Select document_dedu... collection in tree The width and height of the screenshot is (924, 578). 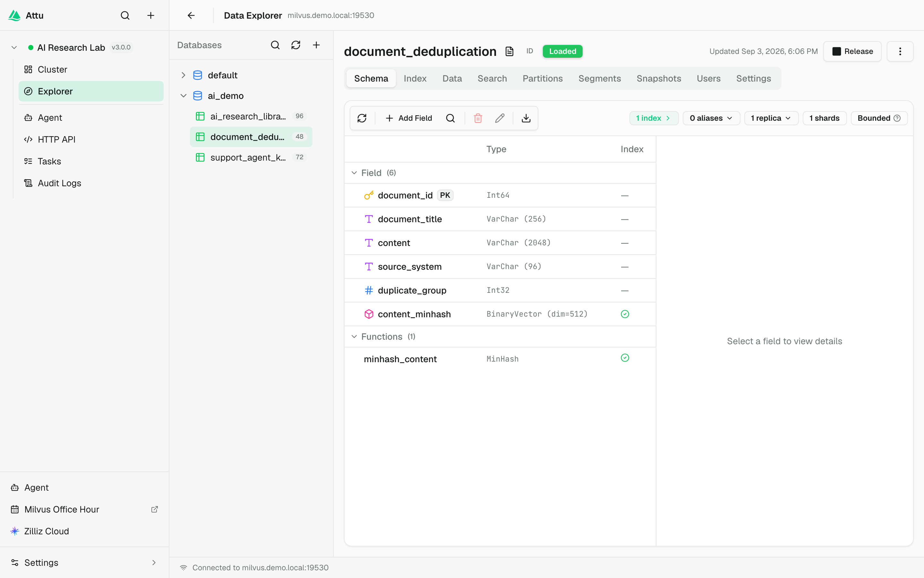click(x=251, y=137)
